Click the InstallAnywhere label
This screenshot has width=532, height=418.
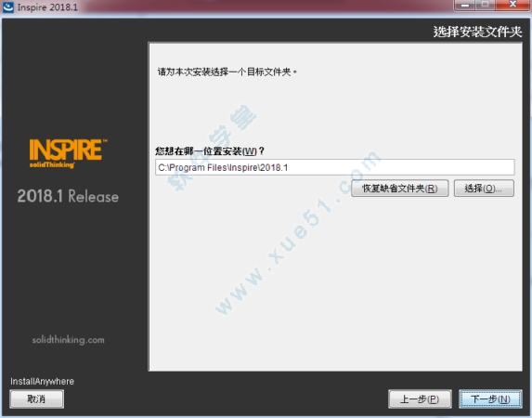[42, 382]
